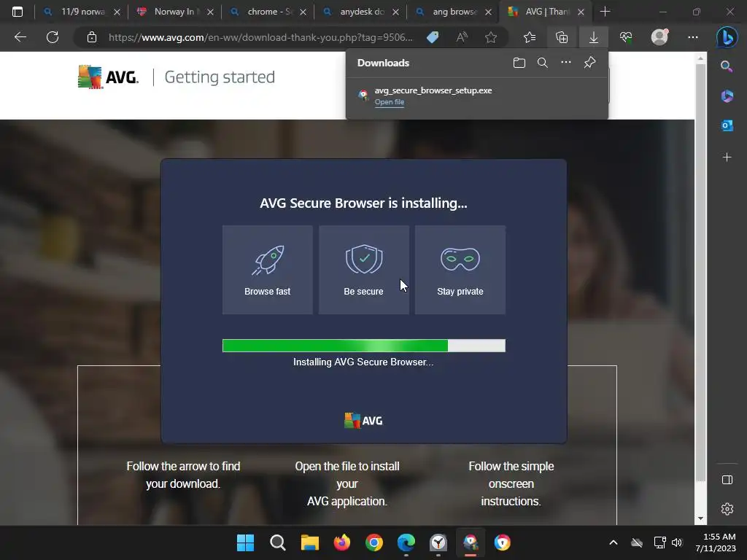
Task: Open Microsoft 365 sidebar icon
Action: 727,96
